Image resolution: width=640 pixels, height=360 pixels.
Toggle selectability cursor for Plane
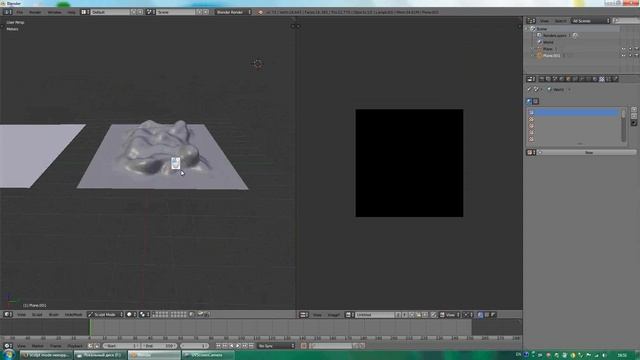click(630, 49)
